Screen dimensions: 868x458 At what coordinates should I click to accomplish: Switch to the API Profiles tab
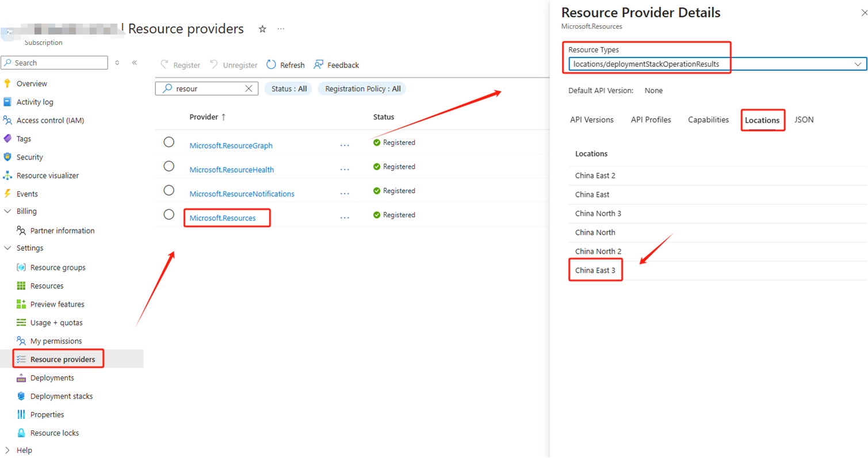[651, 120]
